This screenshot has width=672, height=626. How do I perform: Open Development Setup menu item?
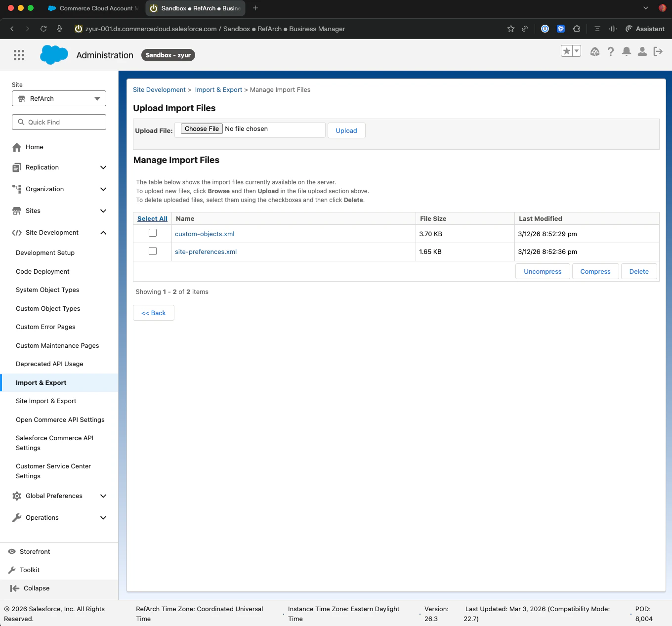45,252
